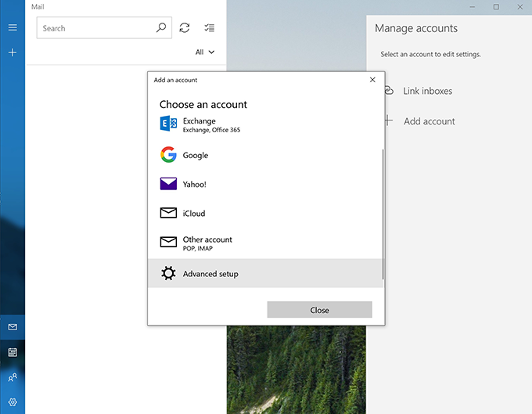Click the Exchange logo icon
Image resolution: width=532 pixels, height=414 pixels.
coord(168,124)
